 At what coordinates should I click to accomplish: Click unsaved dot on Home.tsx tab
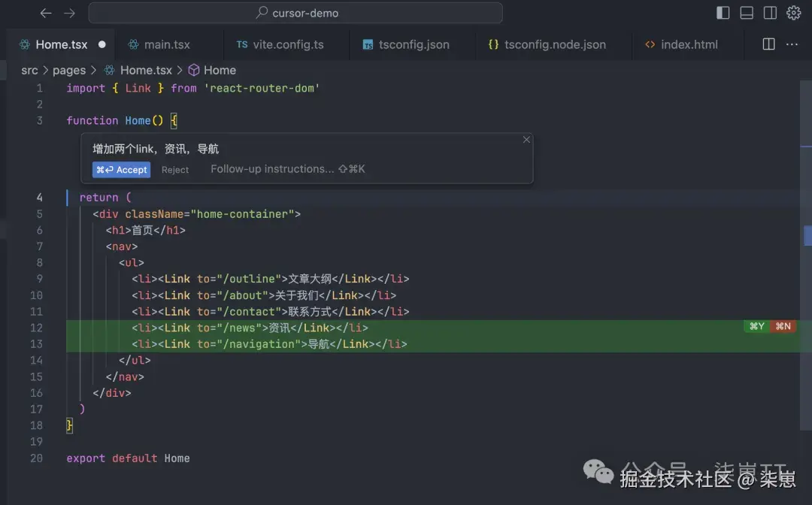pyautogui.click(x=102, y=44)
